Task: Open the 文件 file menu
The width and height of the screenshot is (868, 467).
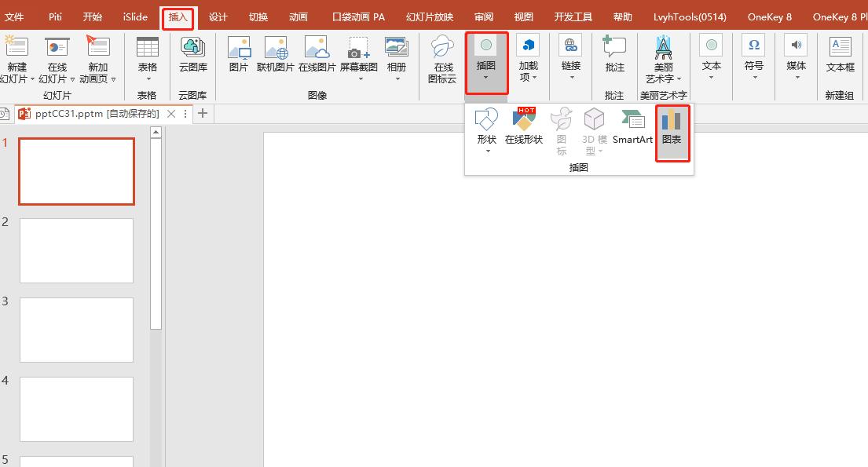Action: [14, 16]
